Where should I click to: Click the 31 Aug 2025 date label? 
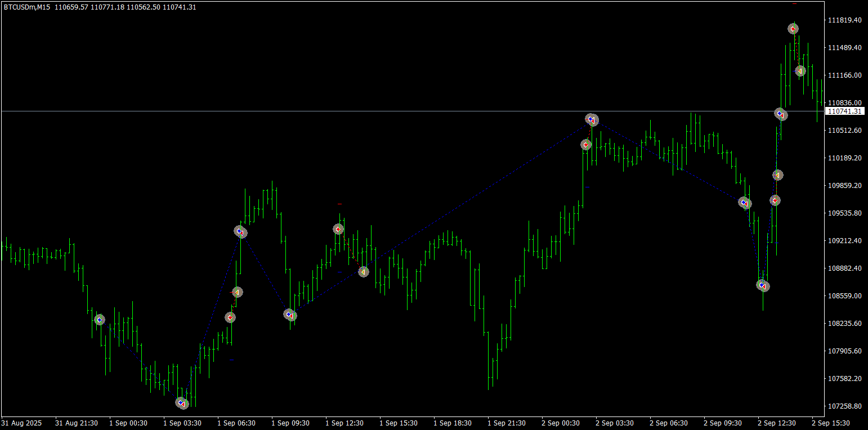click(x=21, y=423)
